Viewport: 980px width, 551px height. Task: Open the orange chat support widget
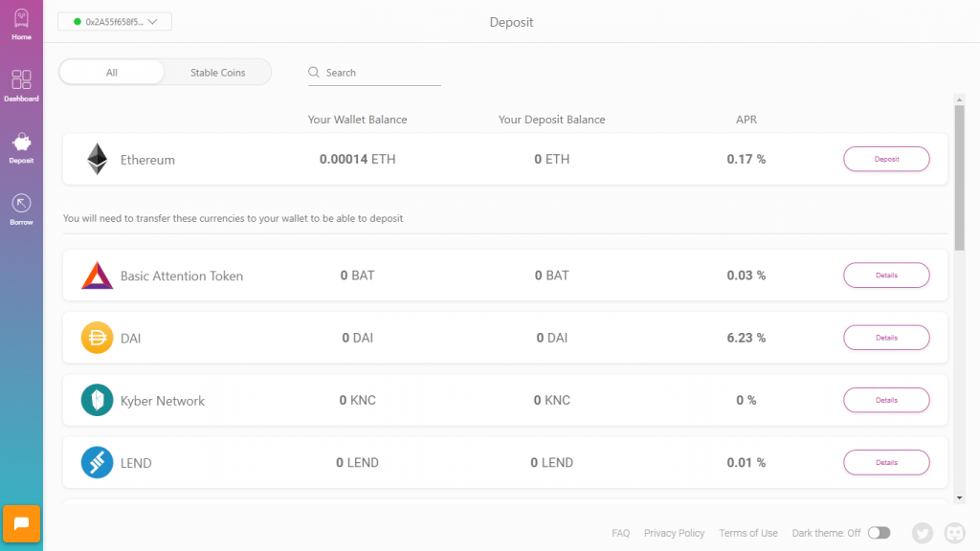click(x=21, y=523)
